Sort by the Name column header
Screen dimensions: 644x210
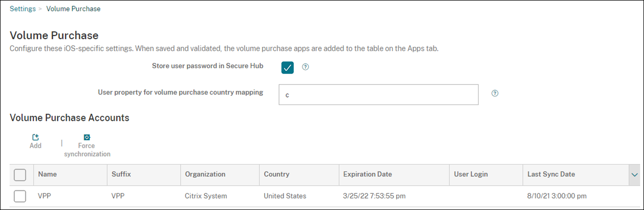point(47,174)
